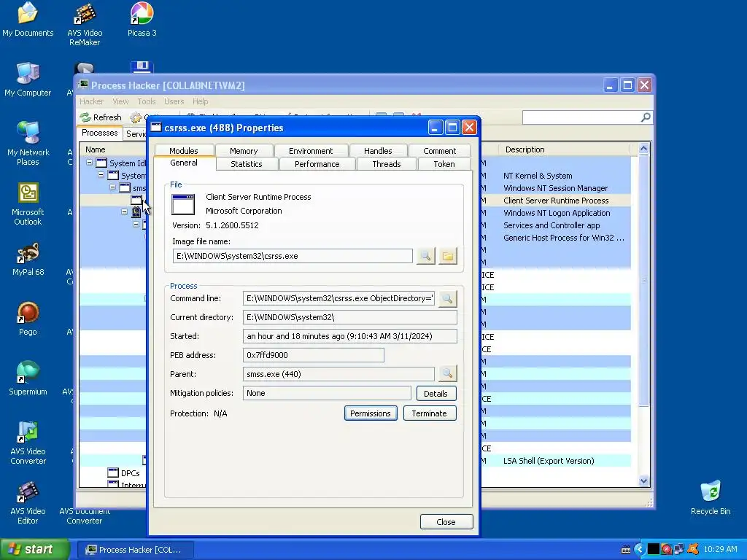Open the Hacker menu in Process Hacker

point(91,101)
